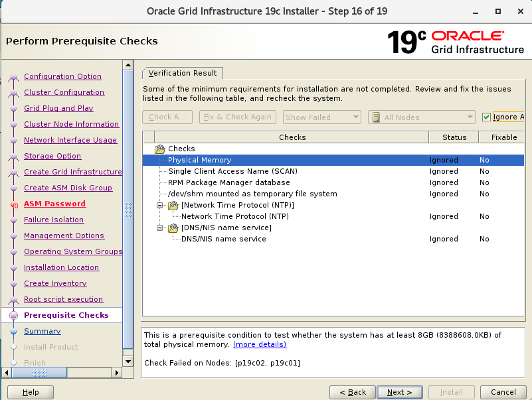Open the Failure Isolation step link
The width and height of the screenshot is (532, 400).
54,220
